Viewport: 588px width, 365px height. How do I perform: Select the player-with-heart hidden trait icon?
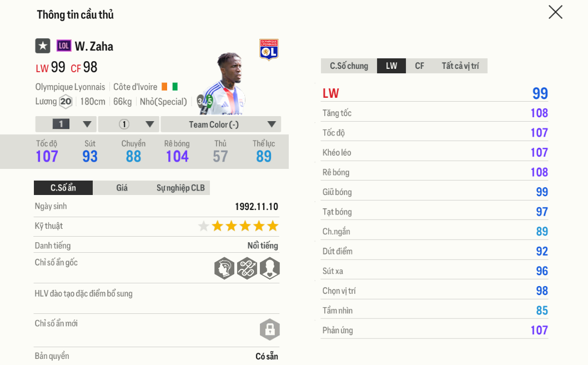tap(269, 268)
